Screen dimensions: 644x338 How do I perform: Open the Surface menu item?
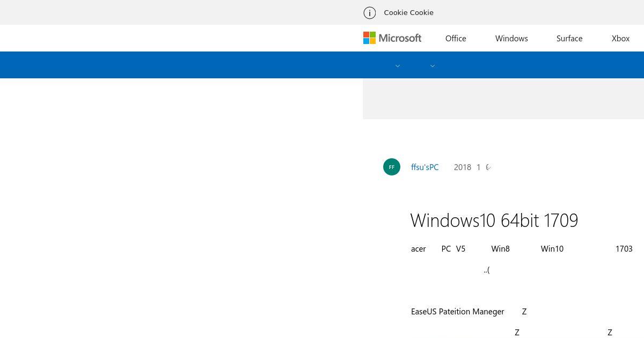tap(569, 38)
